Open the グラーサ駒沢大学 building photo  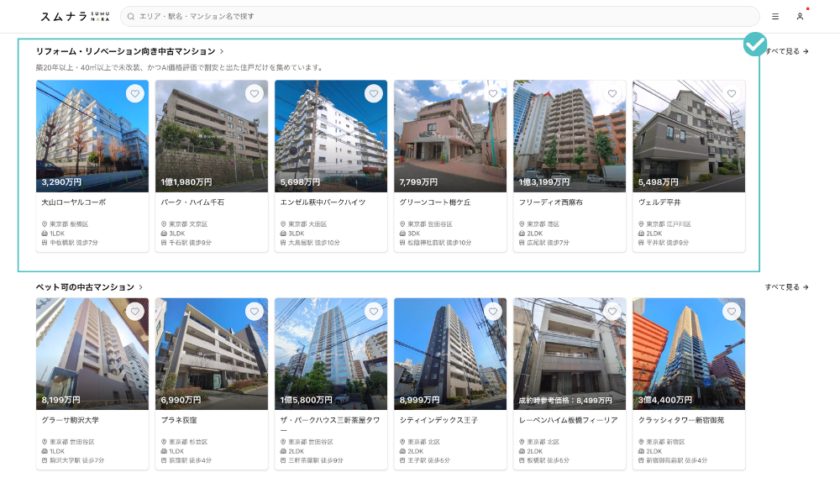92,354
